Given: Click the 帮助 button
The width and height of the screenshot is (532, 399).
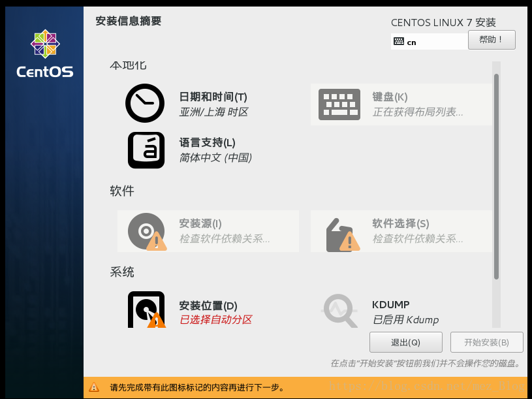Looking at the screenshot, I should click(491, 40).
